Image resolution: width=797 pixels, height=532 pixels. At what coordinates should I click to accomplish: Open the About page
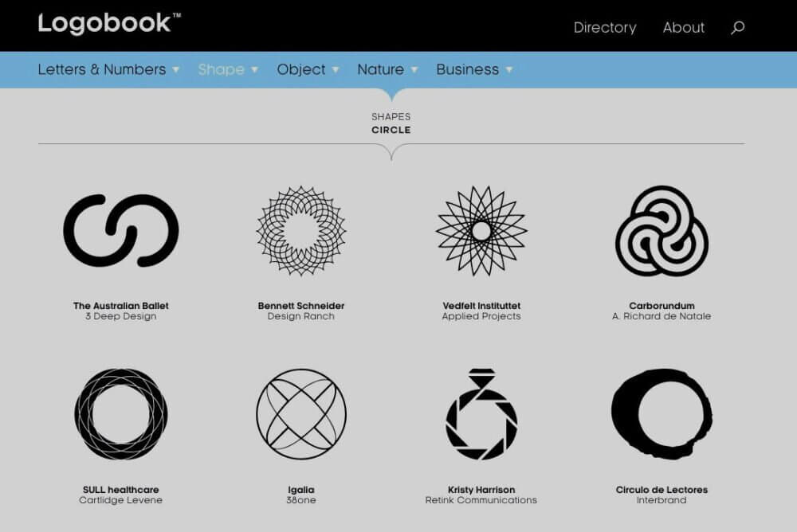coord(683,27)
